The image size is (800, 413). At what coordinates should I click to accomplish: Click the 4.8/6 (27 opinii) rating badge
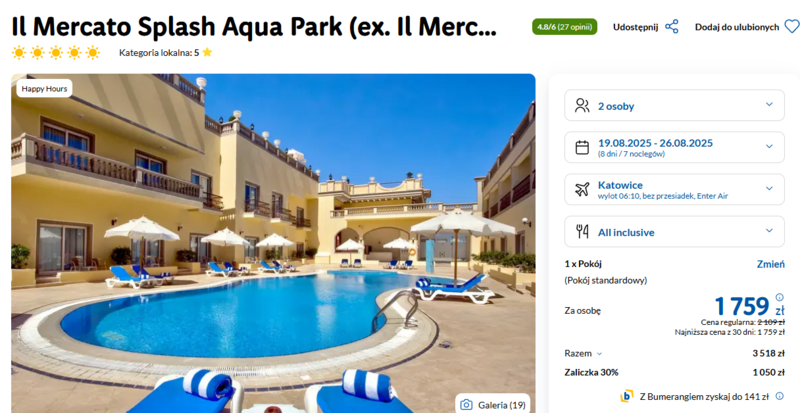click(564, 27)
